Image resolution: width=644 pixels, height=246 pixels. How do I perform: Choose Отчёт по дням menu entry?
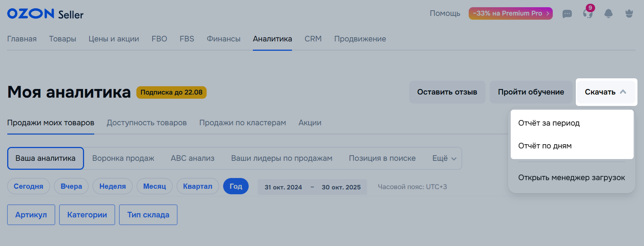tap(545, 146)
